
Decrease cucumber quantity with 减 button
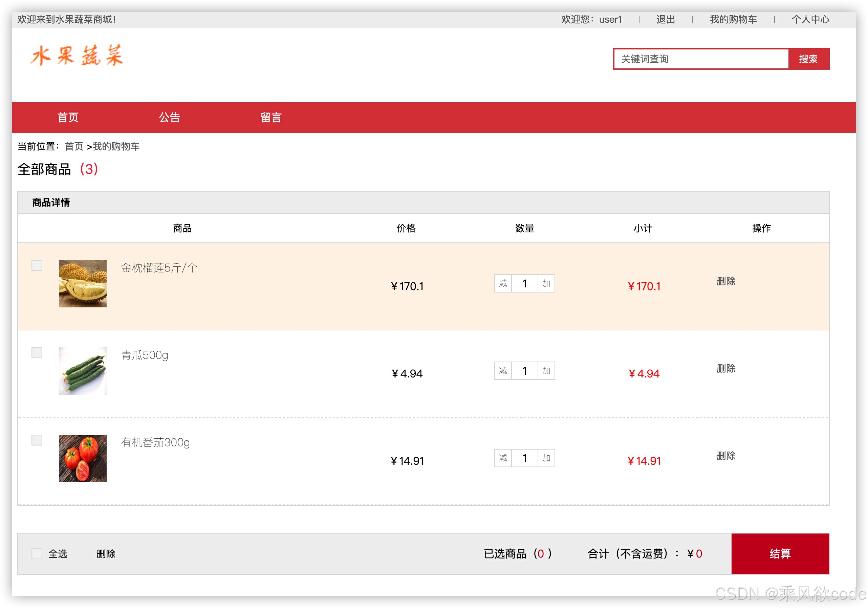point(503,371)
